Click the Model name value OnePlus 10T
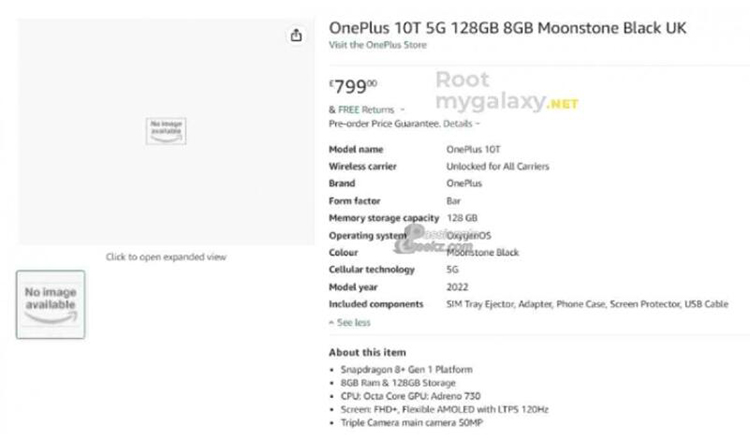750x440 pixels. coord(473,149)
